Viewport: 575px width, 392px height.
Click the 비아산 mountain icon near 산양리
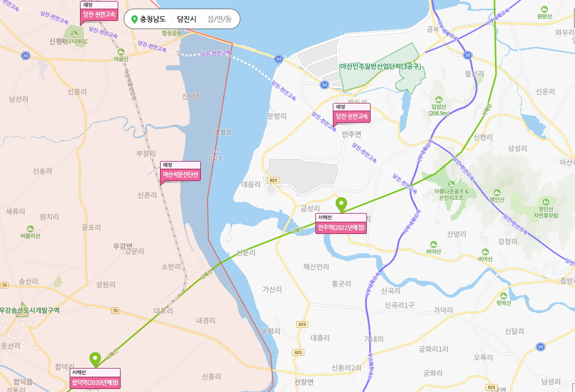tap(434, 244)
